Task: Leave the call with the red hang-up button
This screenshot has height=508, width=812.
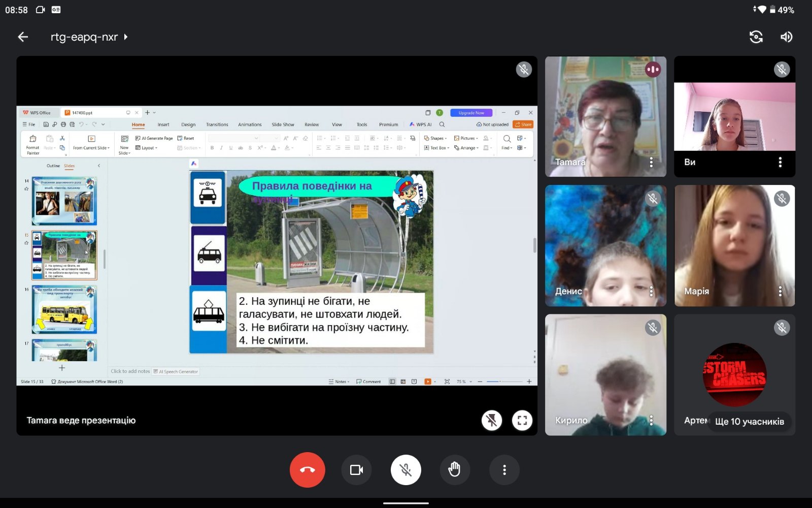Action: click(x=308, y=470)
